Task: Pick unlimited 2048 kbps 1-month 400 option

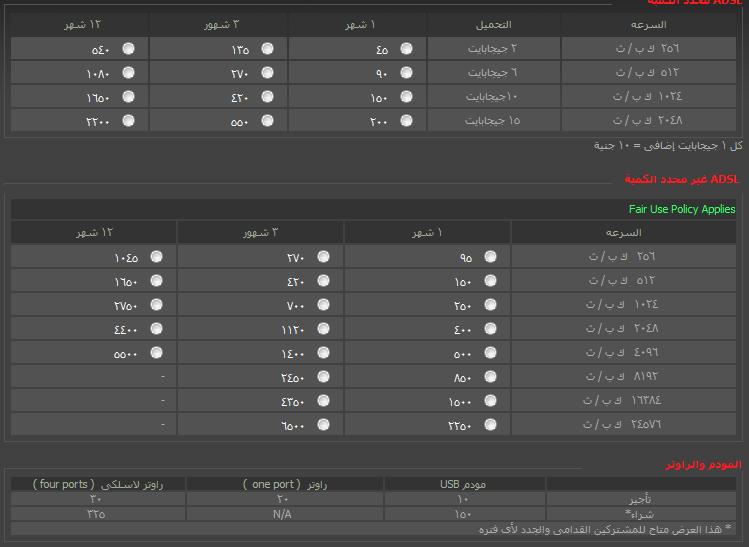Action: click(x=491, y=328)
